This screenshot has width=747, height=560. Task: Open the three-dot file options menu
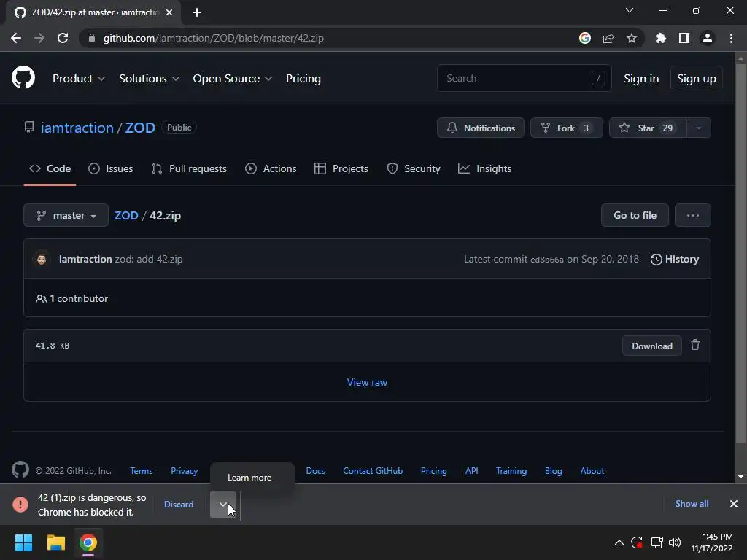[693, 215]
